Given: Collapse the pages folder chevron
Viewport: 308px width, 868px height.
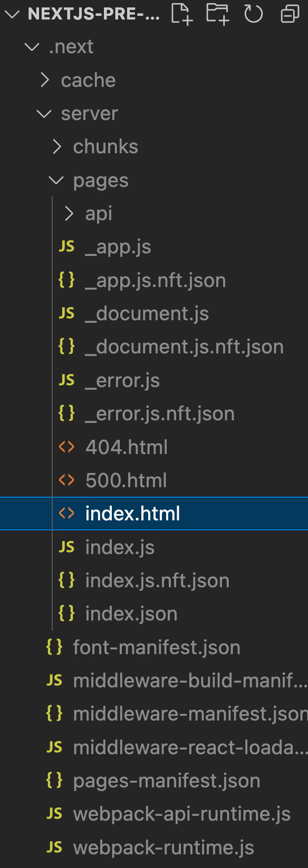Looking at the screenshot, I should (x=56, y=181).
